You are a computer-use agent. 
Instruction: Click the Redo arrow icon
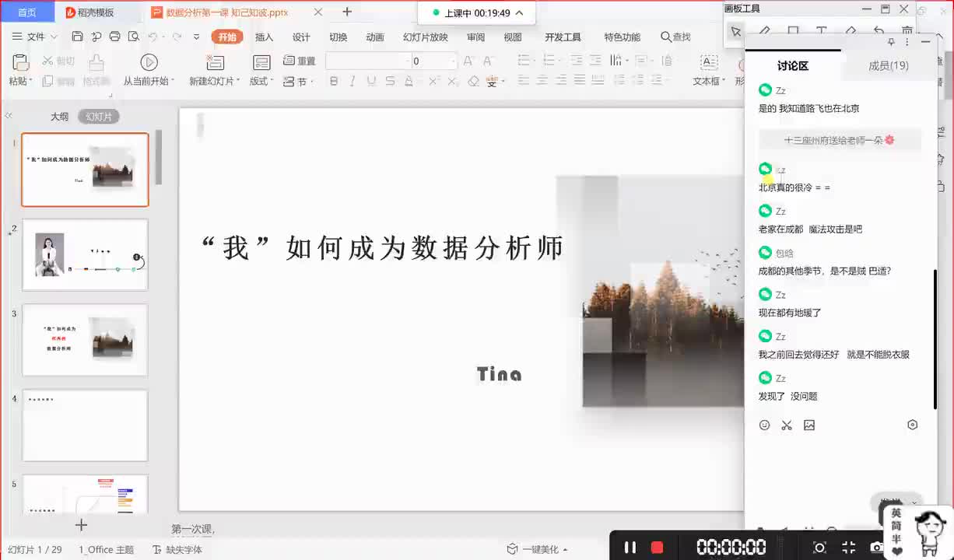(177, 37)
